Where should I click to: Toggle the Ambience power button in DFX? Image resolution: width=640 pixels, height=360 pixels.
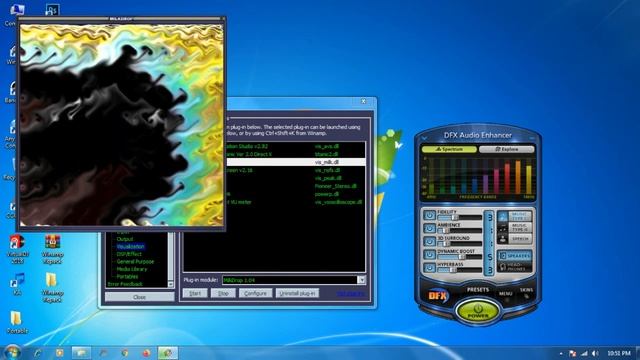pyautogui.click(x=429, y=228)
